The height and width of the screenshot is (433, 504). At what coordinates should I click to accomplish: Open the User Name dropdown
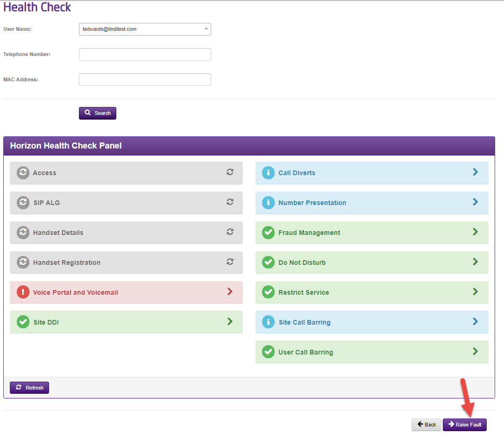pyautogui.click(x=145, y=29)
